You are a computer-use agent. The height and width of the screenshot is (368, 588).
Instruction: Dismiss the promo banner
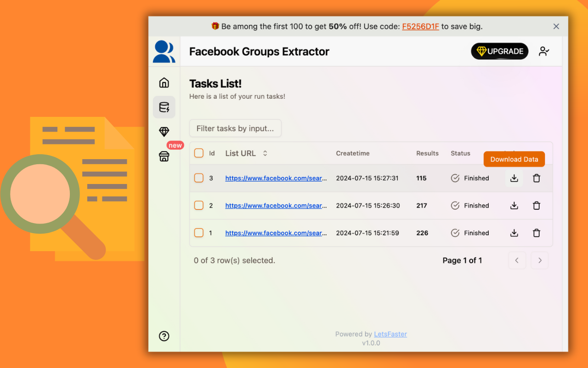tap(556, 27)
